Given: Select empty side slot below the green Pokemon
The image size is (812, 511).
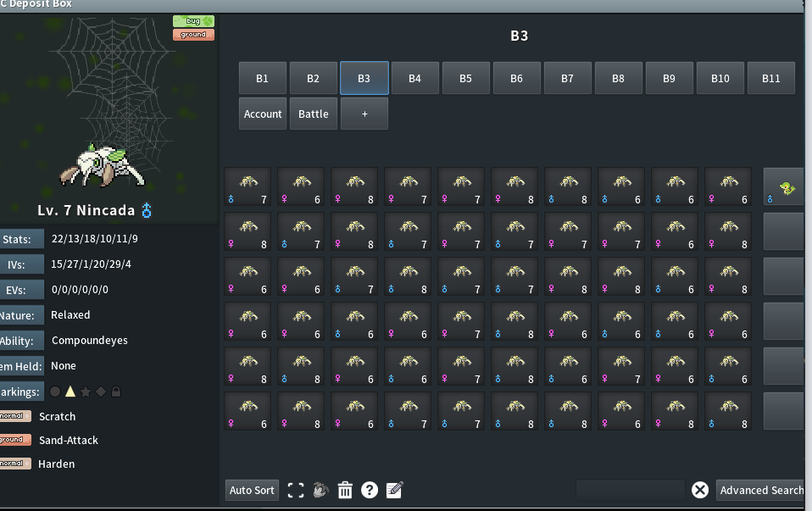Looking at the screenshot, I should 783,231.
